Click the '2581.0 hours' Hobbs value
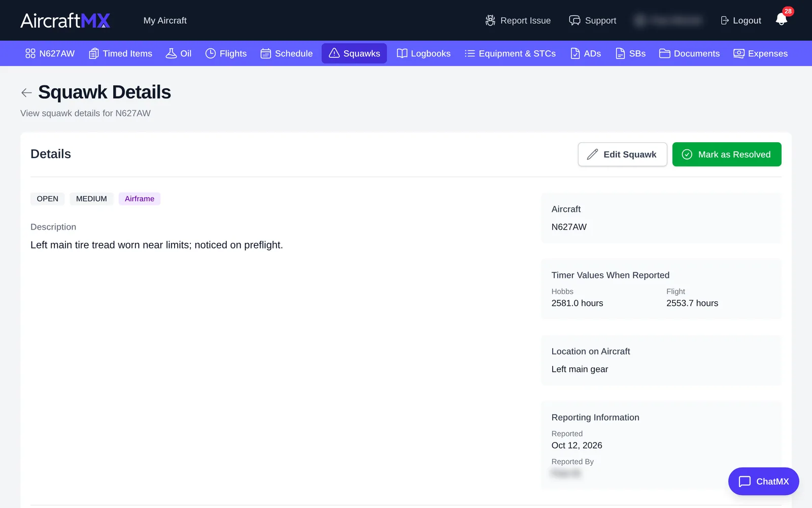Image resolution: width=812 pixels, height=508 pixels. pos(578,303)
